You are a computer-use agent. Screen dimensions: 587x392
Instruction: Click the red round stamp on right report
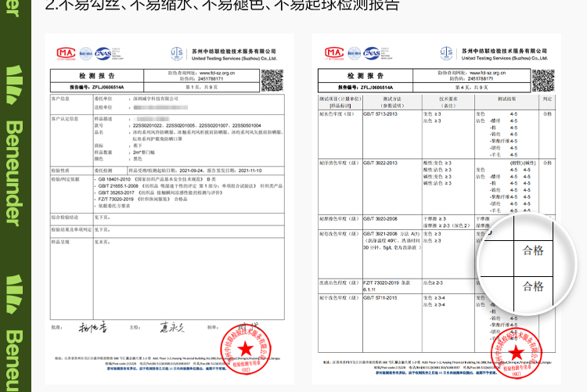pyautogui.click(x=517, y=353)
